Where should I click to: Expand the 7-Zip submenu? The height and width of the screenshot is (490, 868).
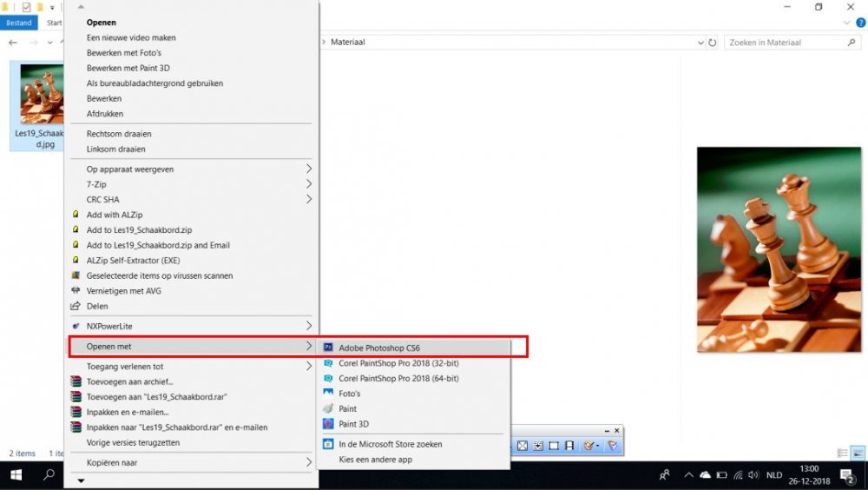click(308, 184)
